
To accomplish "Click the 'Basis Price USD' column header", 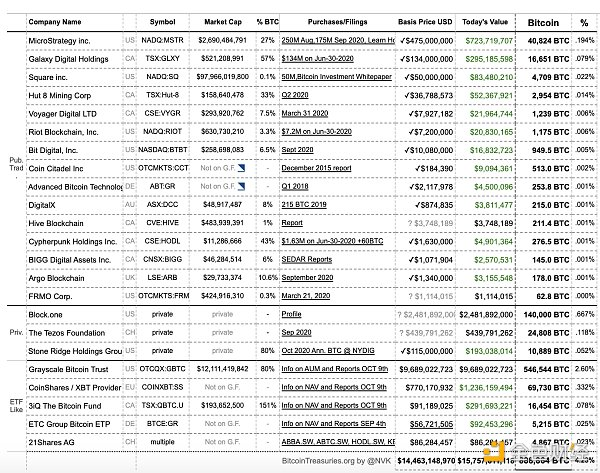I will click(x=425, y=22).
